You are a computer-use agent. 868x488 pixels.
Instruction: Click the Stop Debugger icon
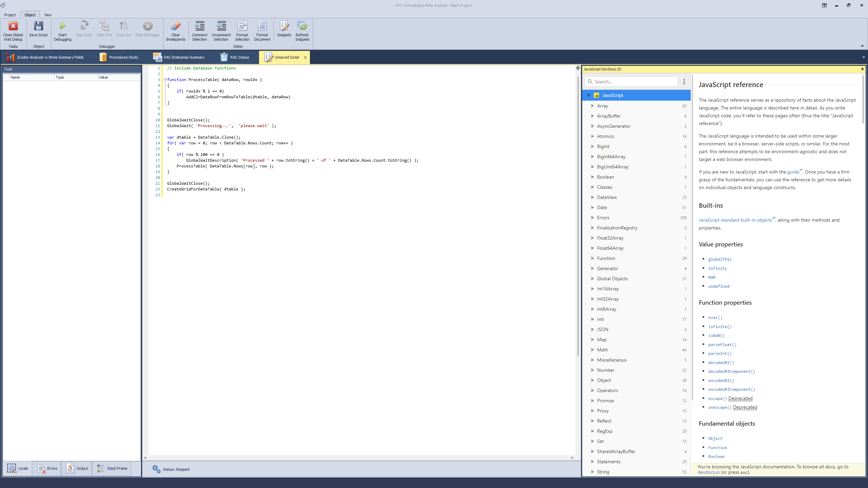point(147,26)
